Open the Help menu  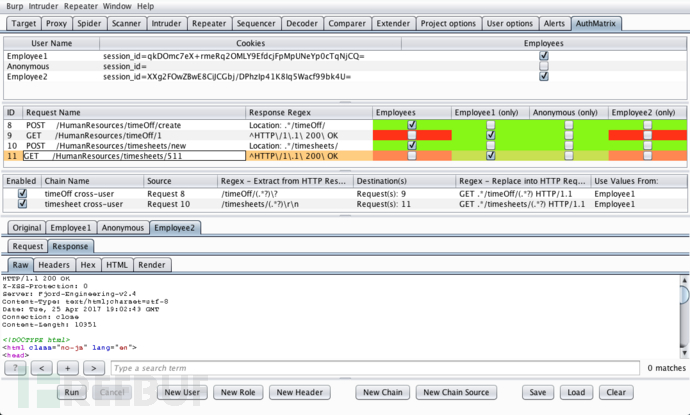coord(145,6)
